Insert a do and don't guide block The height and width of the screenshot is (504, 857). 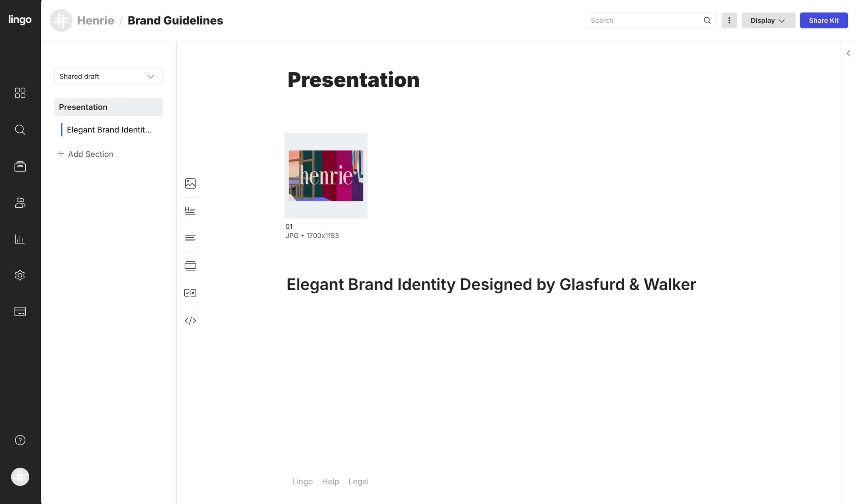(190, 293)
